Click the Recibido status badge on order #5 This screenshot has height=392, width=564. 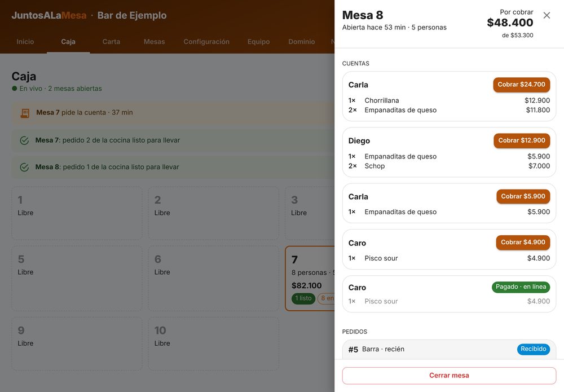534,349
